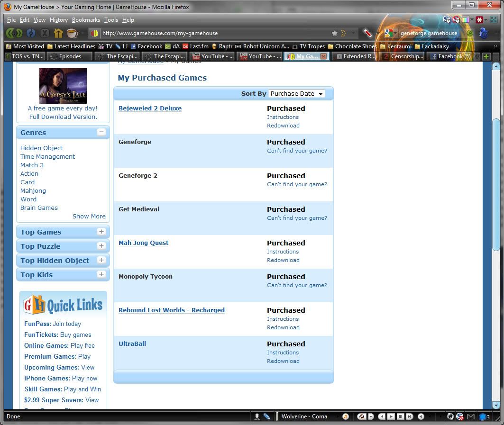
Task: Click the green back arrow button
Action: (x=9, y=33)
